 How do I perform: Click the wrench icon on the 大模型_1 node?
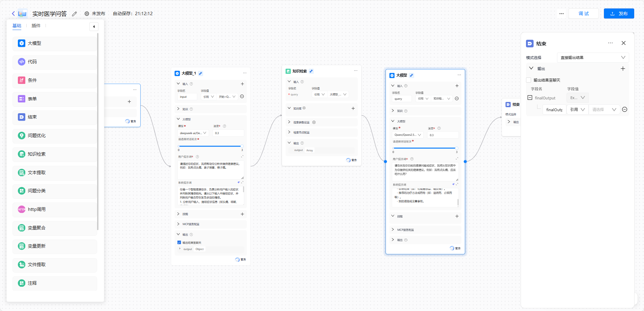(201, 73)
